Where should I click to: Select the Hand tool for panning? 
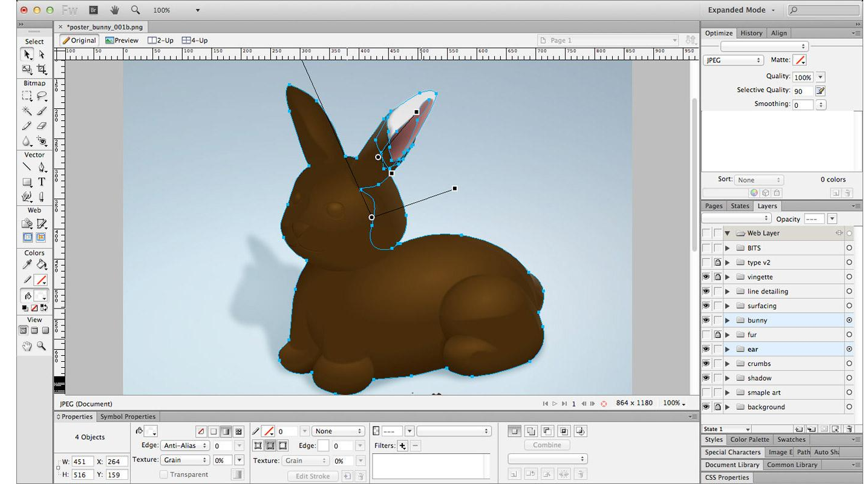[27, 346]
